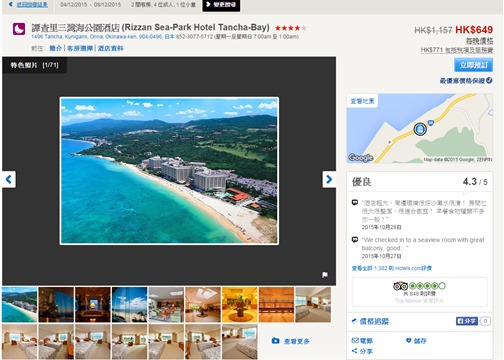The height and width of the screenshot is (360, 504).
Task: Click the heart icon beside 儲存
Action: (x=408, y=340)
